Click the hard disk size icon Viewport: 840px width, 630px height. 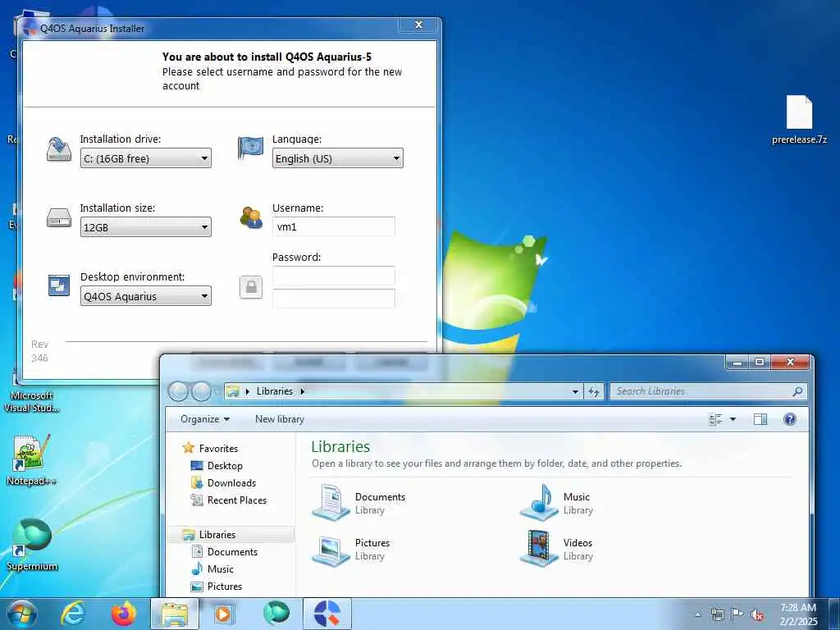[59, 217]
